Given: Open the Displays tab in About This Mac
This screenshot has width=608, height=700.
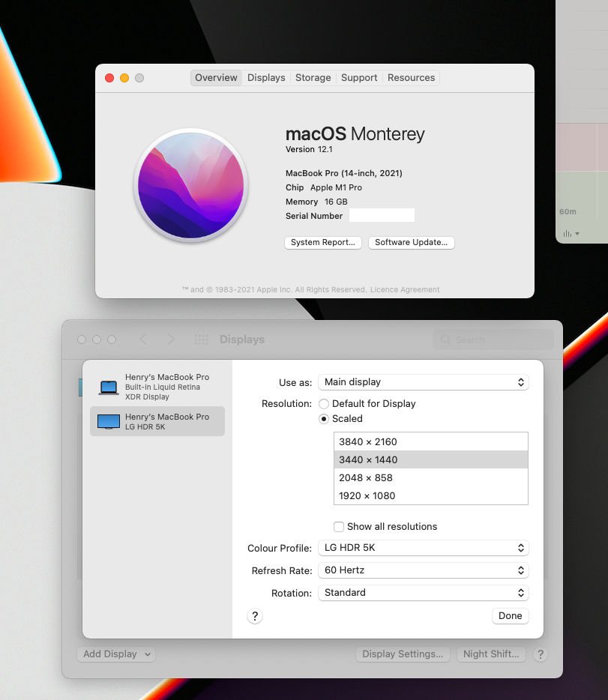Looking at the screenshot, I should tap(266, 78).
